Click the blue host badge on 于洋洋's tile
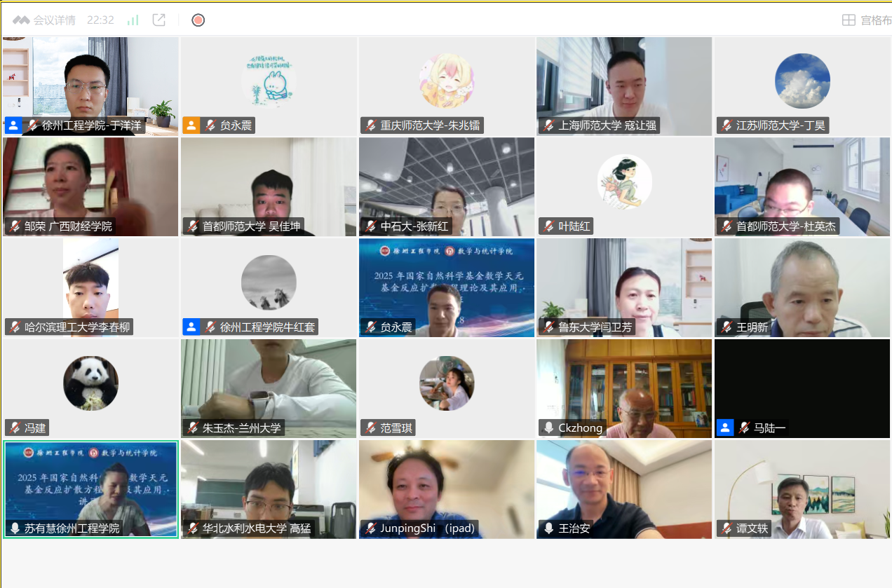Viewport: 892px width, 588px height. pyautogui.click(x=13, y=126)
